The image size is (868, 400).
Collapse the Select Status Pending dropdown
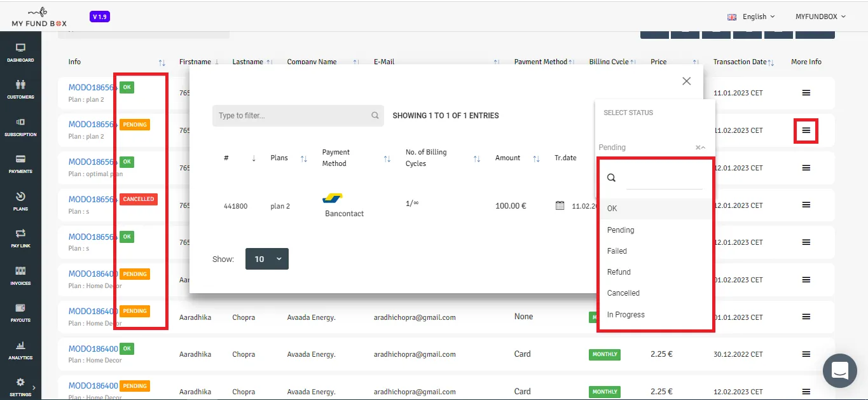tap(703, 148)
